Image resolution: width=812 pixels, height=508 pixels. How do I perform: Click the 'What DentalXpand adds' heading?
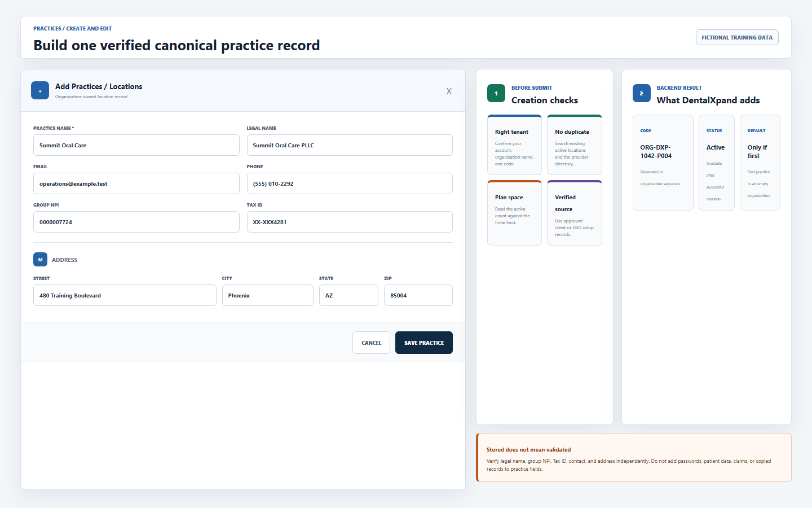(x=708, y=100)
